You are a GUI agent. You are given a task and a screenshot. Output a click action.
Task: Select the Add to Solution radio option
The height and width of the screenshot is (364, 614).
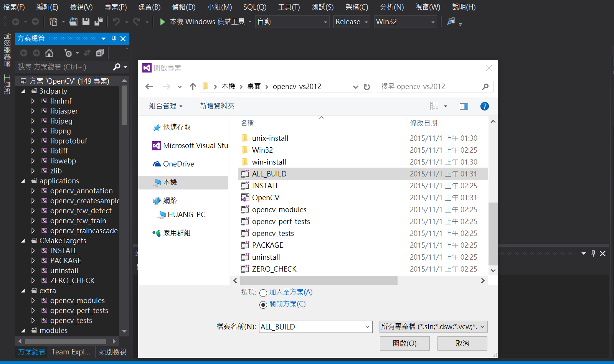coord(263,293)
